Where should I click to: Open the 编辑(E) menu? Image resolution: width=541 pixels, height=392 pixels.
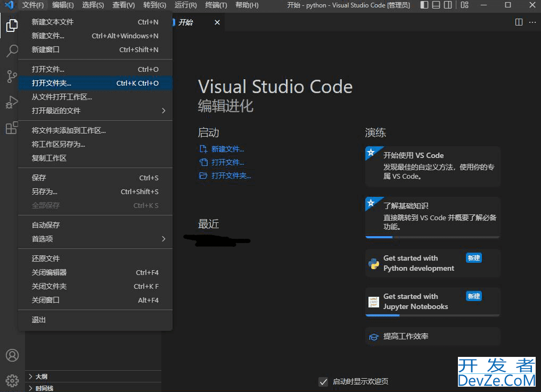tap(63, 5)
